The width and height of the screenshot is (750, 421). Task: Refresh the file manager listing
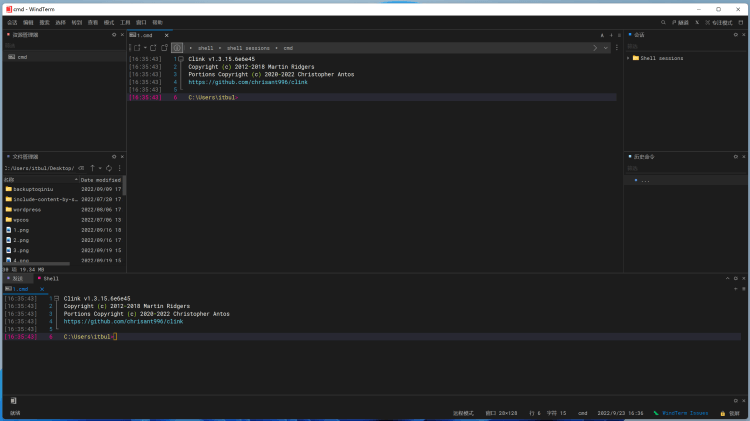tap(109, 168)
